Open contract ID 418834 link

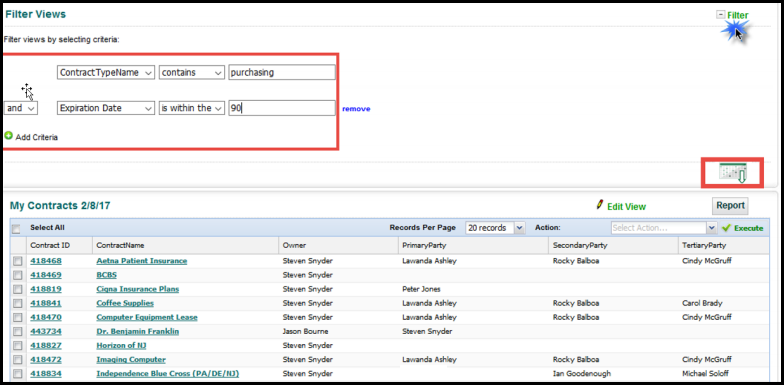46,374
